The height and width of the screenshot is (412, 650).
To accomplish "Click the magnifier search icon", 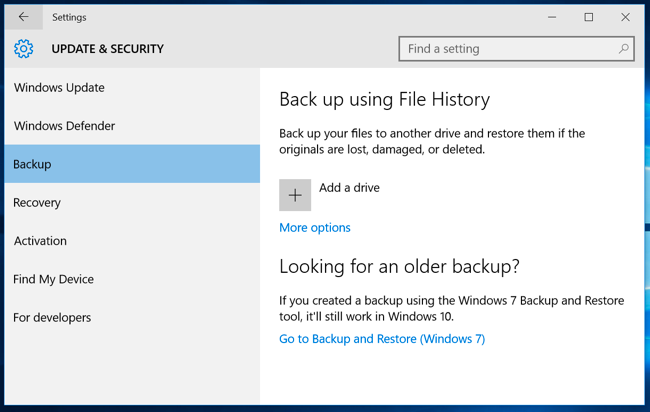I will coord(623,49).
